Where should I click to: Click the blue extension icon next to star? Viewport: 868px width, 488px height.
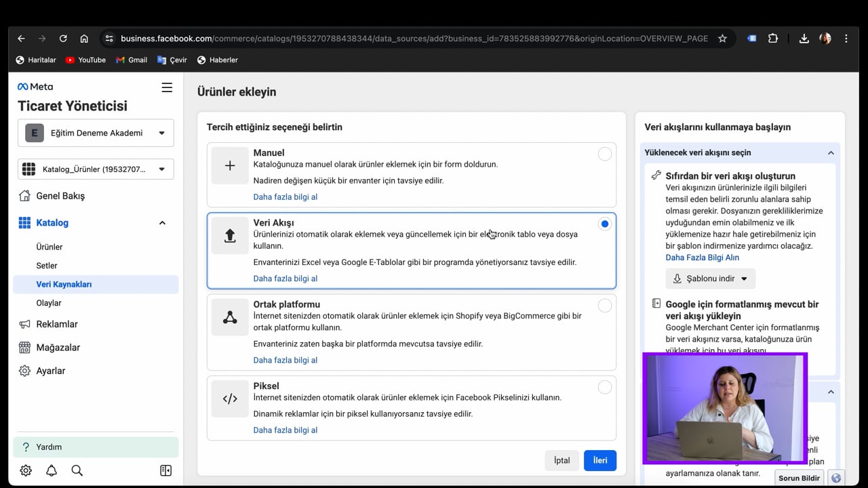752,39
